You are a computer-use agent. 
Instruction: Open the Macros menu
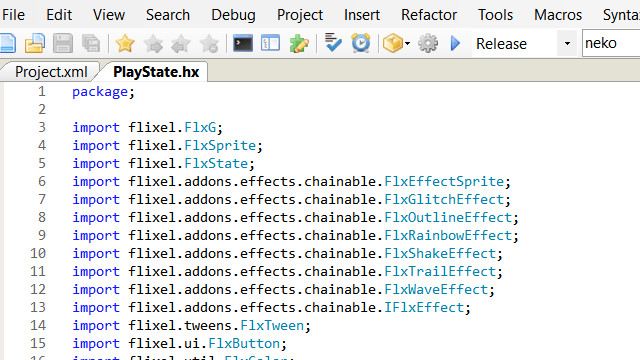(558, 15)
